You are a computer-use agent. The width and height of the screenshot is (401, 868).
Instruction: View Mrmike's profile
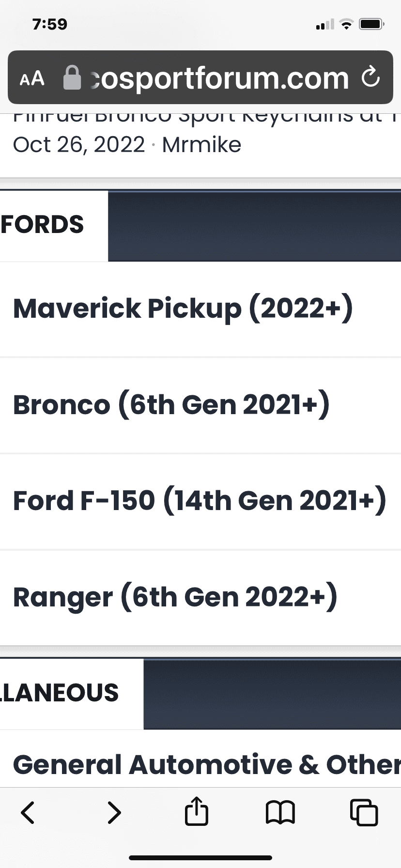201,144
